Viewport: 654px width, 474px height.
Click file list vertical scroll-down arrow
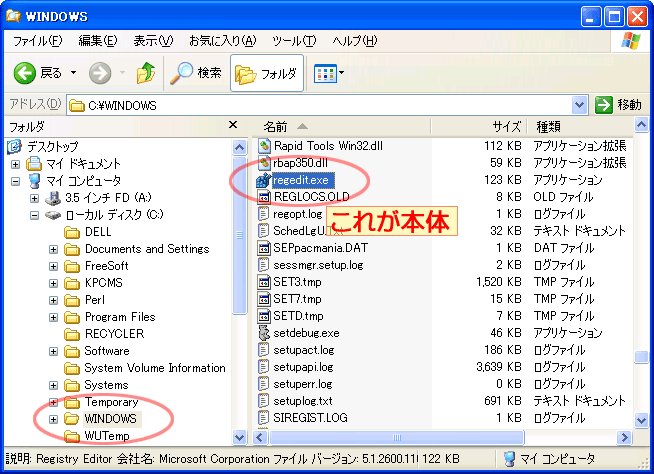point(641,420)
